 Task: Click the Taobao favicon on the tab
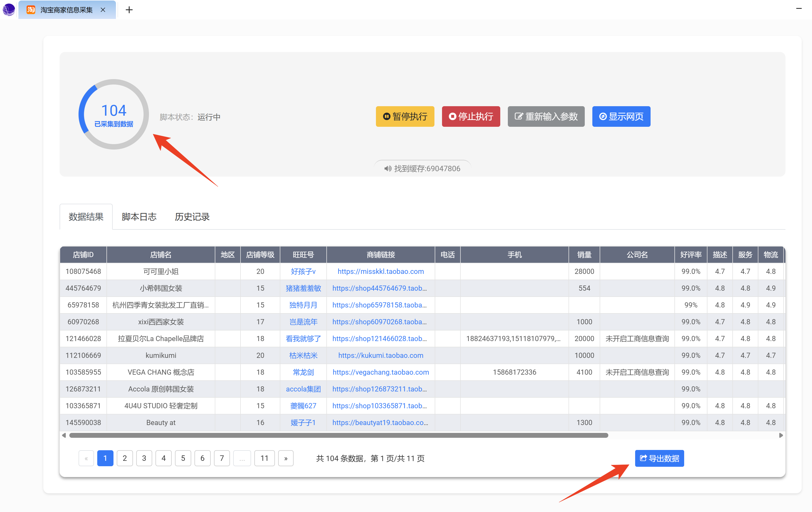(31, 10)
